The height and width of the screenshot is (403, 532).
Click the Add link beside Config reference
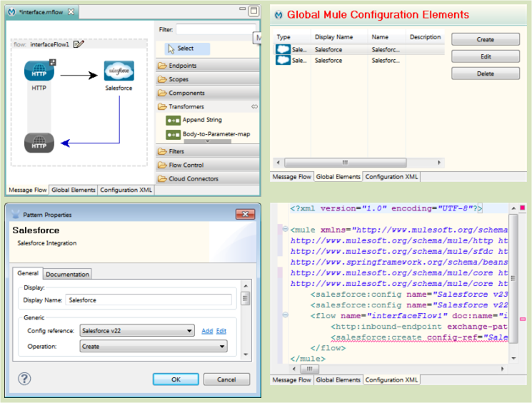coord(206,331)
